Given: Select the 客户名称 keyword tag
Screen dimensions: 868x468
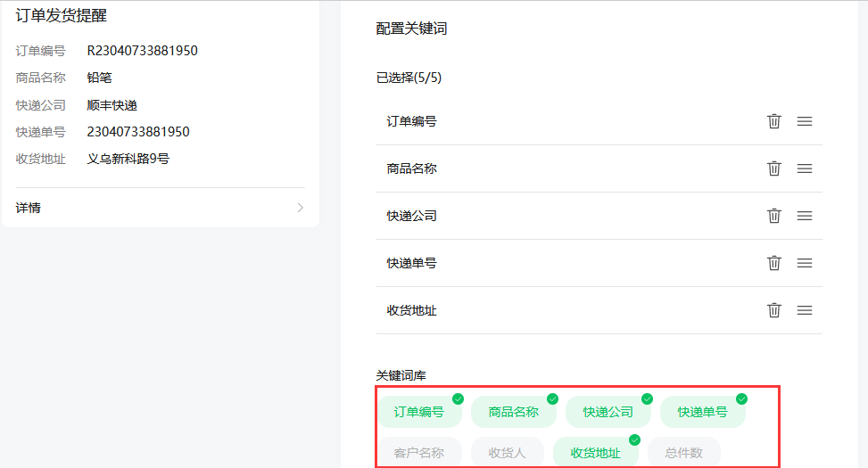Looking at the screenshot, I should 419,453.
